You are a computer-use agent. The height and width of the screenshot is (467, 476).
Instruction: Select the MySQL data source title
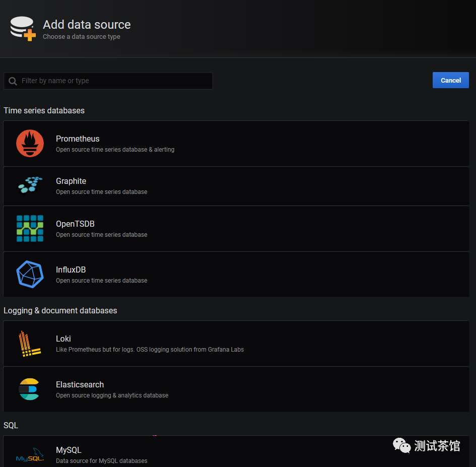[x=69, y=450]
